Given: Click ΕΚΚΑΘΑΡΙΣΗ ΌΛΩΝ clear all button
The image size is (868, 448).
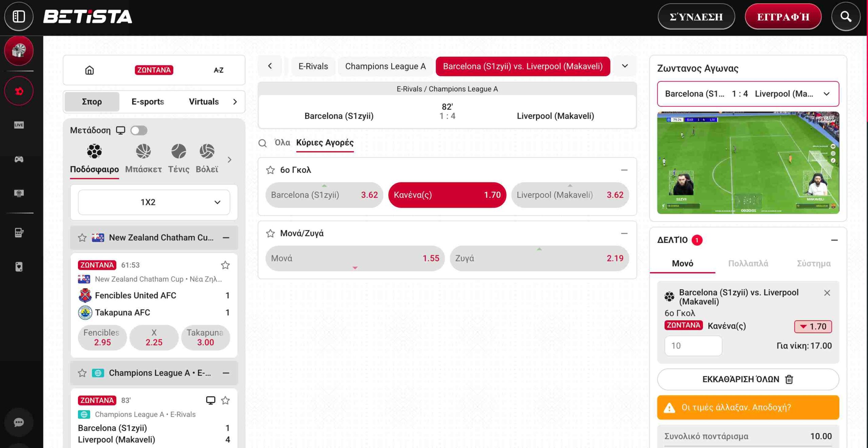Looking at the screenshot, I should (748, 379).
